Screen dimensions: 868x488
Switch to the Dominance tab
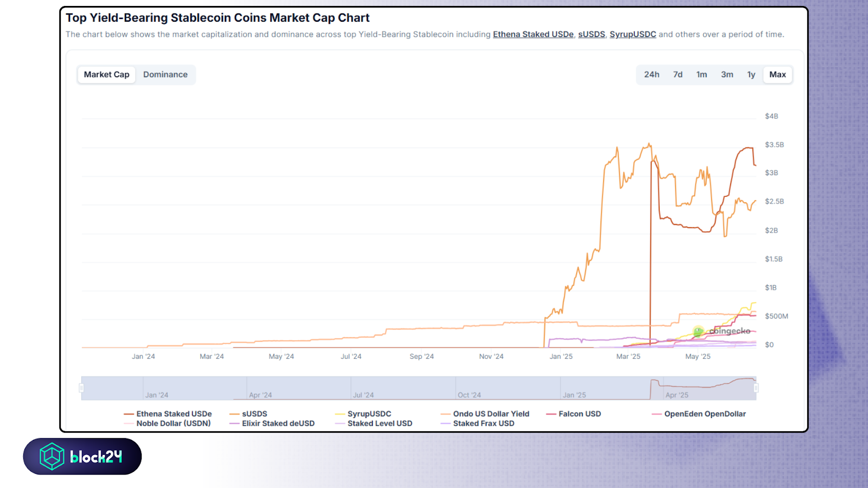(x=165, y=75)
